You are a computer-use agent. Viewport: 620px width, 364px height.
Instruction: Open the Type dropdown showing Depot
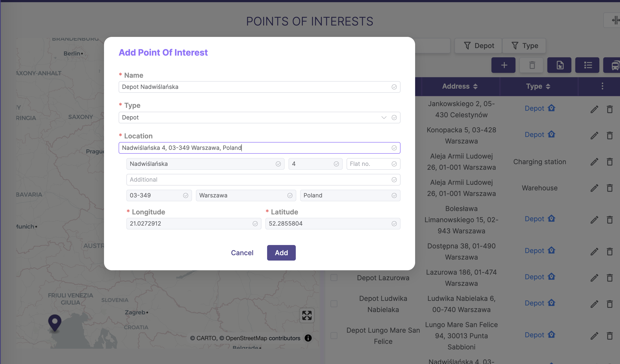pos(259,118)
